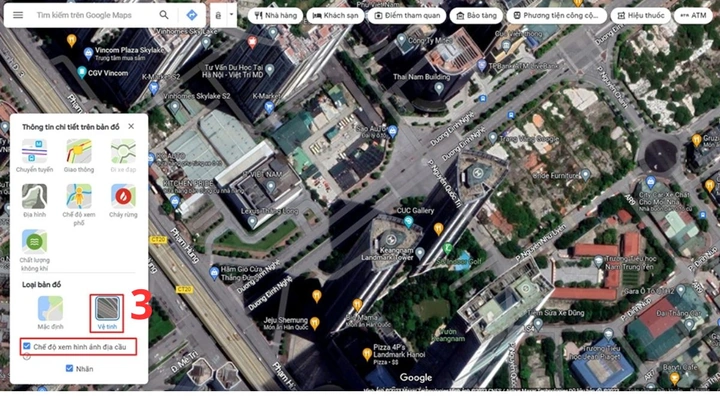Focus the Tìm kiếm trên Google Maps field
The width and height of the screenshot is (720, 405).
pos(94,15)
